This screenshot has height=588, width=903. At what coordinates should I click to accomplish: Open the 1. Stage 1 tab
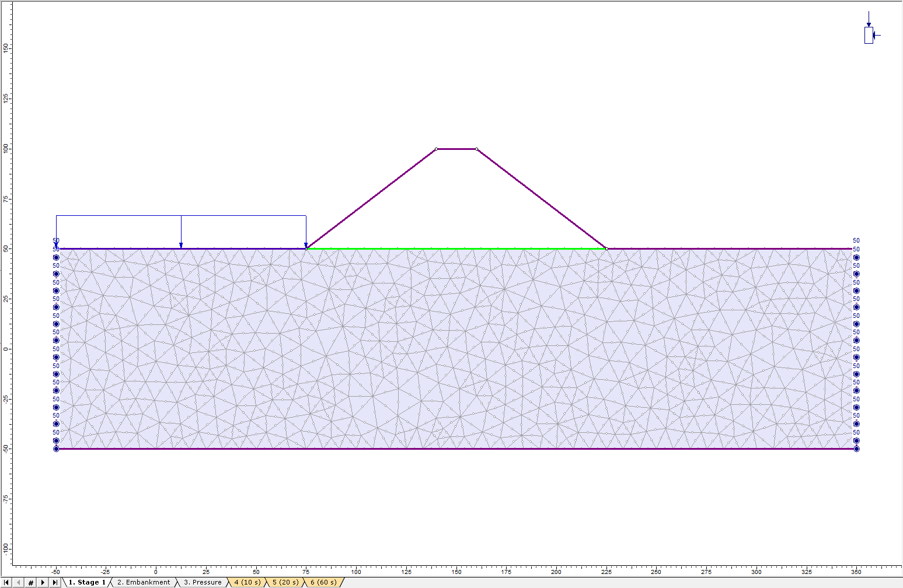click(86, 582)
